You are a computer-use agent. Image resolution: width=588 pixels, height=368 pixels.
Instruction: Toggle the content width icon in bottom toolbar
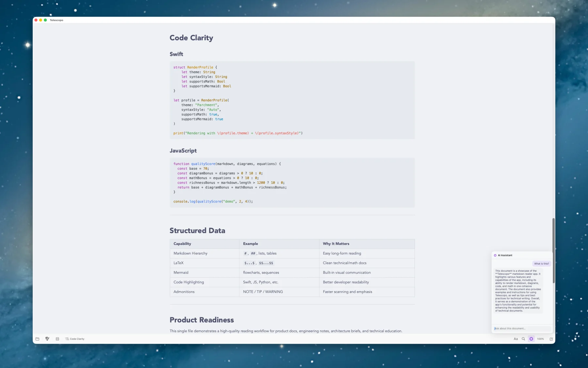click(x=57, y=339)
